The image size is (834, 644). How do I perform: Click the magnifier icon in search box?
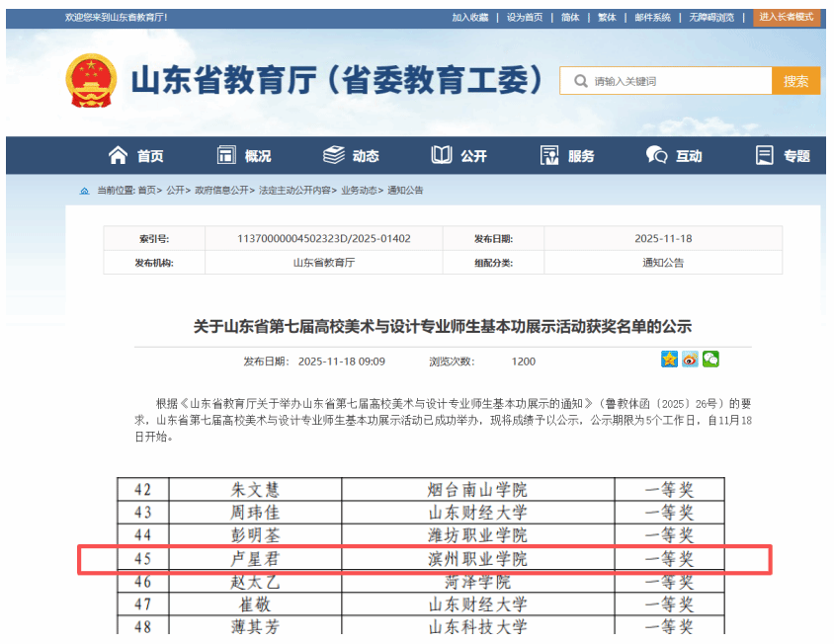(580, 81)
